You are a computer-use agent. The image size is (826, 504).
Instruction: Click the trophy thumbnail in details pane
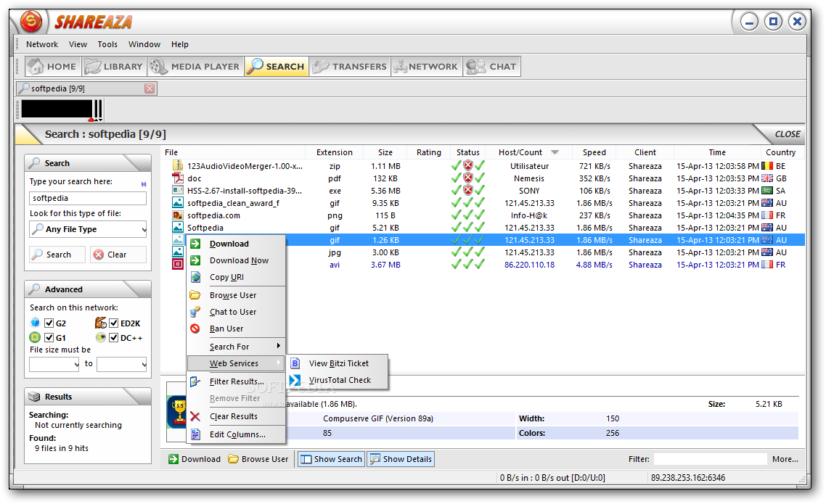click(x=177, y=412)
